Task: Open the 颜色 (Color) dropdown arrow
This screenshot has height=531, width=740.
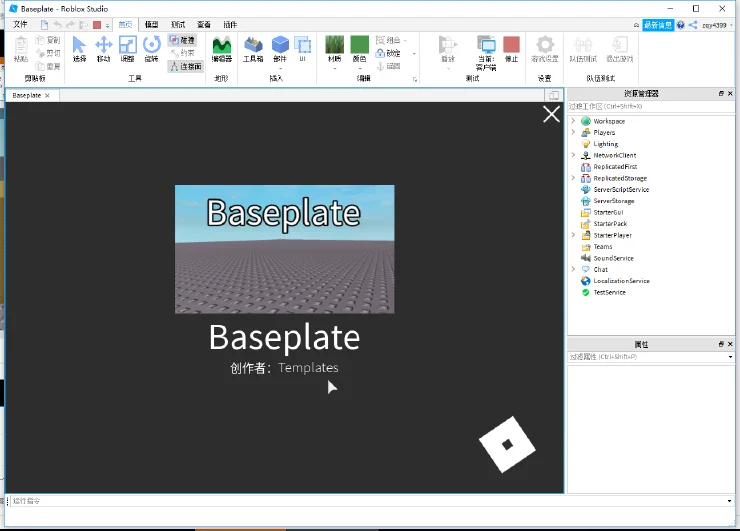Action: pyautogui.click(x=360, y=68)
